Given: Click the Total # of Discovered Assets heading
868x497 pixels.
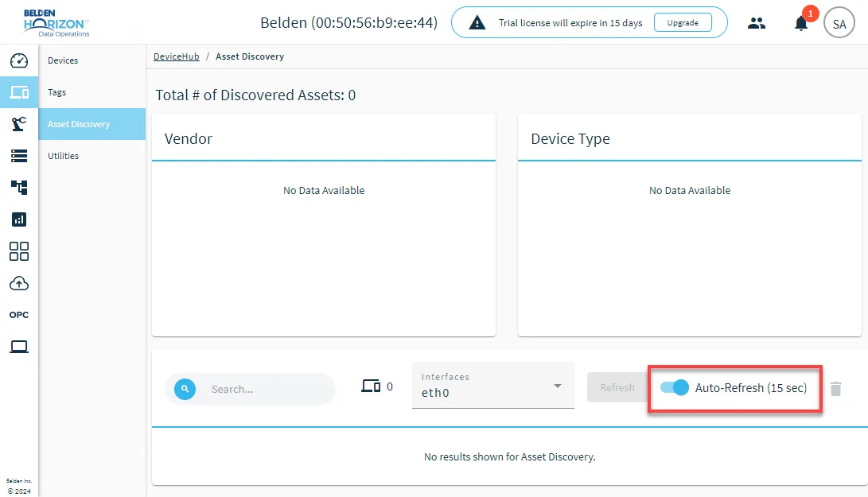Looking at the screenshot, I should point(255,95).
